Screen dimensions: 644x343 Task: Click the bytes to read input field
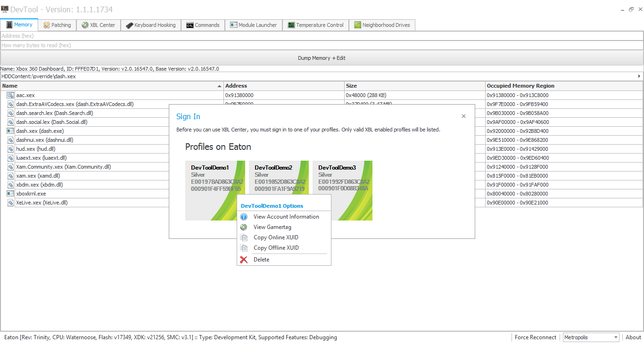(x=322, y=45)
